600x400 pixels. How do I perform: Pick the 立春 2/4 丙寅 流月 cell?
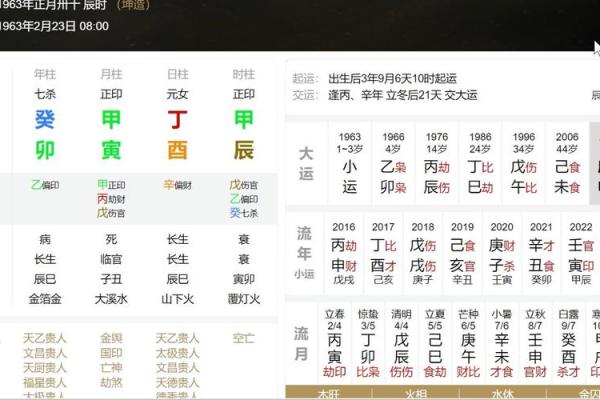(334, 343)
